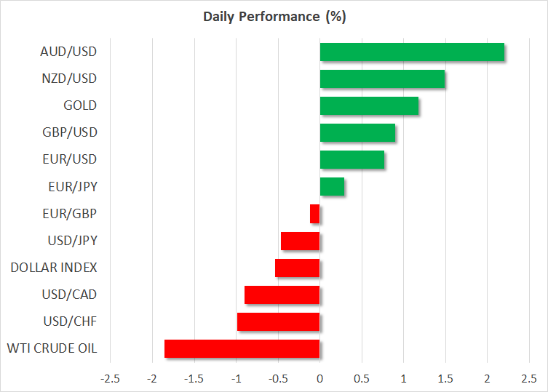Image resolution: width=548 pixels, height=392 pixels.
Task: Click the 0 value on horizontal axis
Action: pos(319,379)
